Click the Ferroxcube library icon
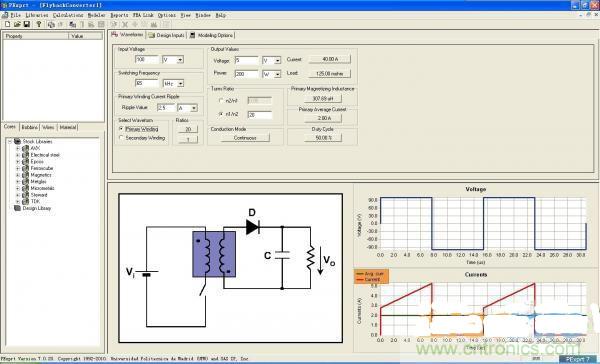The height and width of the screenshot is (364, 600). (x=26, y=168)
